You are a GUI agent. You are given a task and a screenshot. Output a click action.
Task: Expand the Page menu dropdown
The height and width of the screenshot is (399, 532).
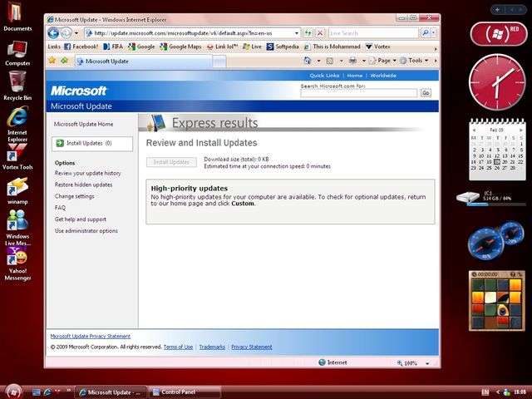click(x=383, y=61)
